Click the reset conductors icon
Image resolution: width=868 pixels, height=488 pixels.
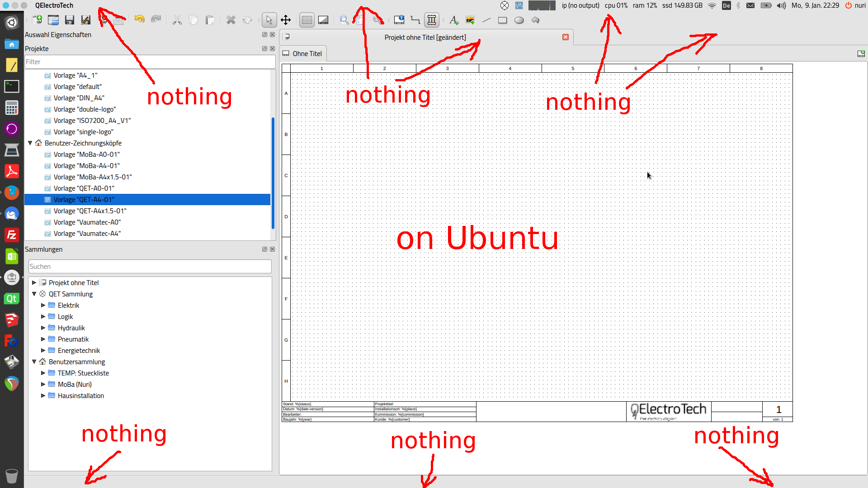(x=415, y=20)
